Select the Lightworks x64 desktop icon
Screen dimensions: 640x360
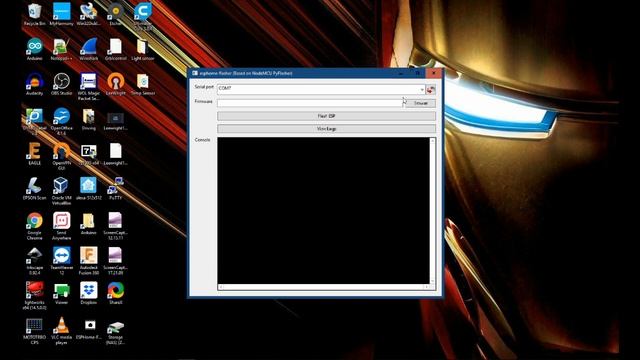(34, 296)
